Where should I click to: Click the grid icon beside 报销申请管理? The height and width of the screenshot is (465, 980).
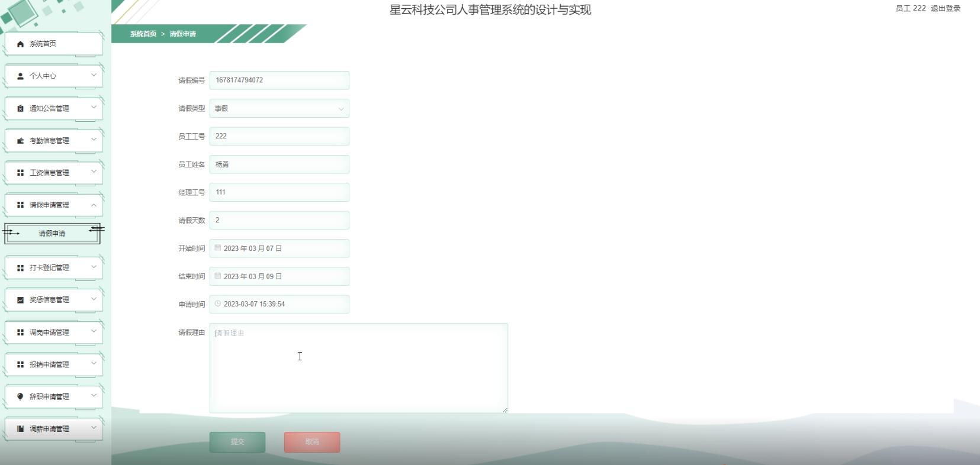(20, 364)
